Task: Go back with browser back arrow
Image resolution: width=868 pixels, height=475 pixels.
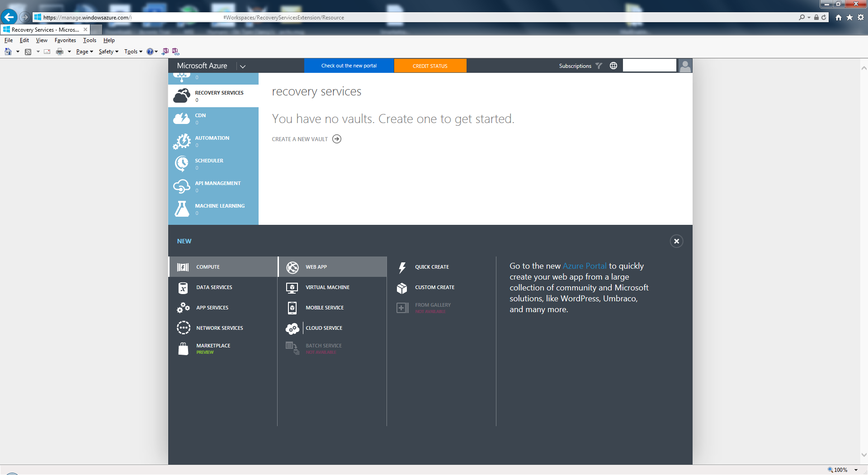Action: (x=9, y=17)
